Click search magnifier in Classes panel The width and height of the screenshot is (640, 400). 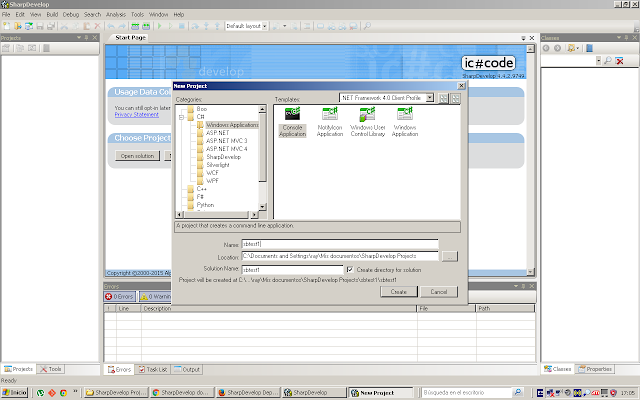click(608, 61)
